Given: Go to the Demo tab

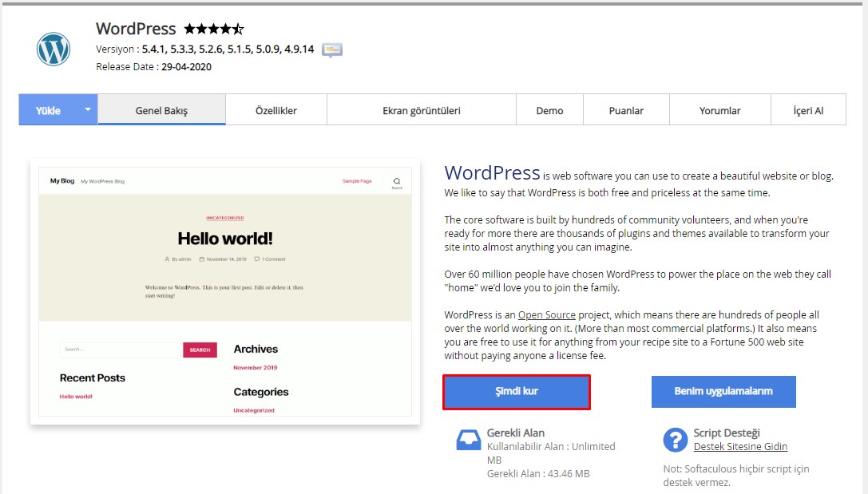Looking at the screenshot, I should coord(549,110).
